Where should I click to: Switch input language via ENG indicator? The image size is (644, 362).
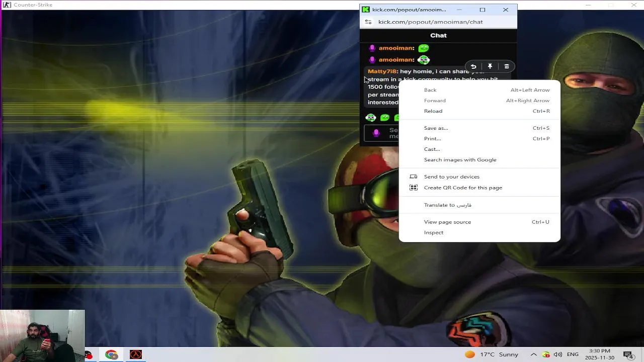[x=573, y=355]
